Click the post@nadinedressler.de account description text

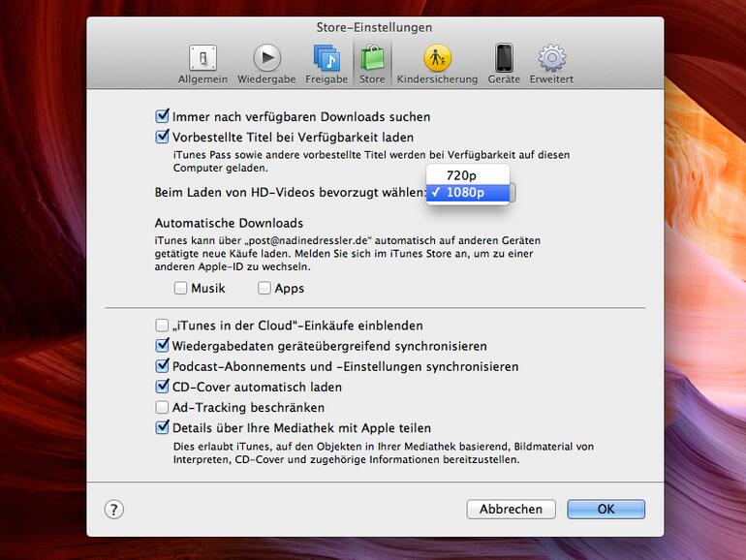(347, 254)
